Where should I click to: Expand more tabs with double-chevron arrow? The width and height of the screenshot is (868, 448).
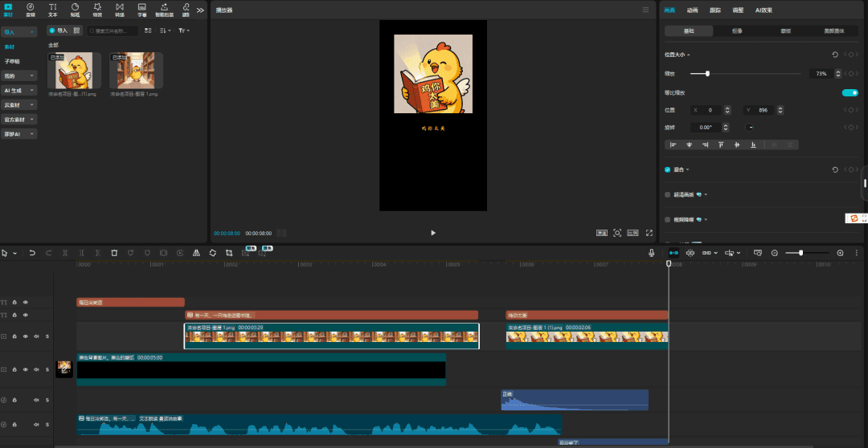(200, 10)
